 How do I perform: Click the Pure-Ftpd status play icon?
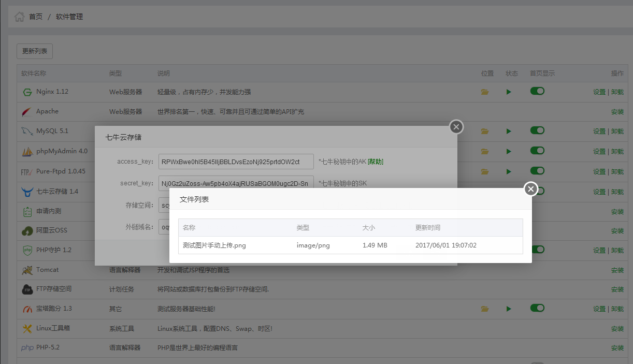(x=509, y=171)
